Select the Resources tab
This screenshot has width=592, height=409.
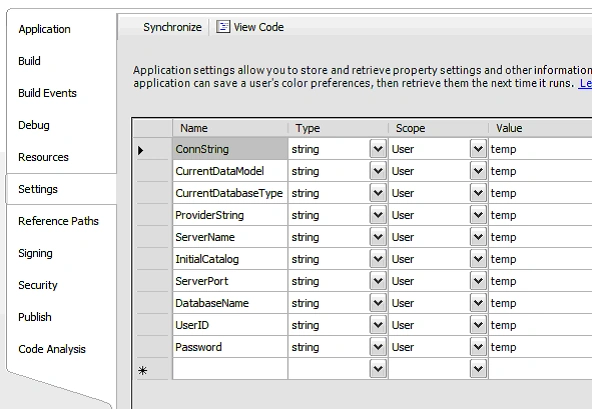[x=43, y=157]
